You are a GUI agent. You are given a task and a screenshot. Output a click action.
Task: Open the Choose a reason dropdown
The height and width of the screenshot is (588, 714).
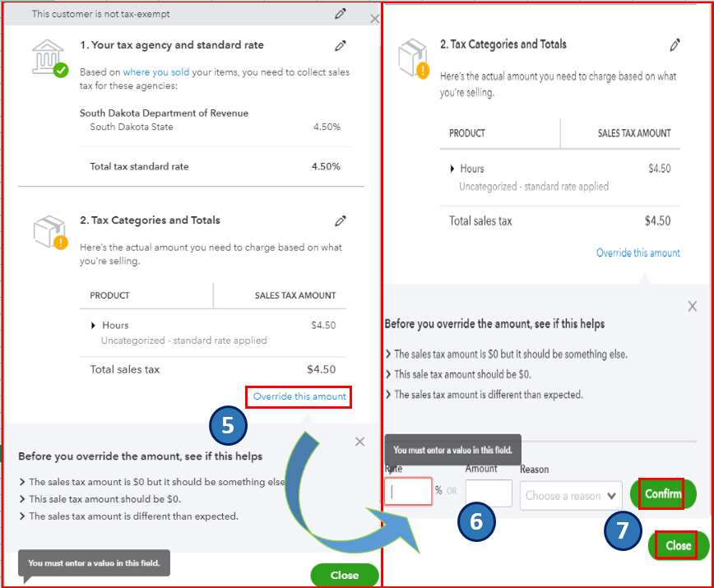(571, 495)
